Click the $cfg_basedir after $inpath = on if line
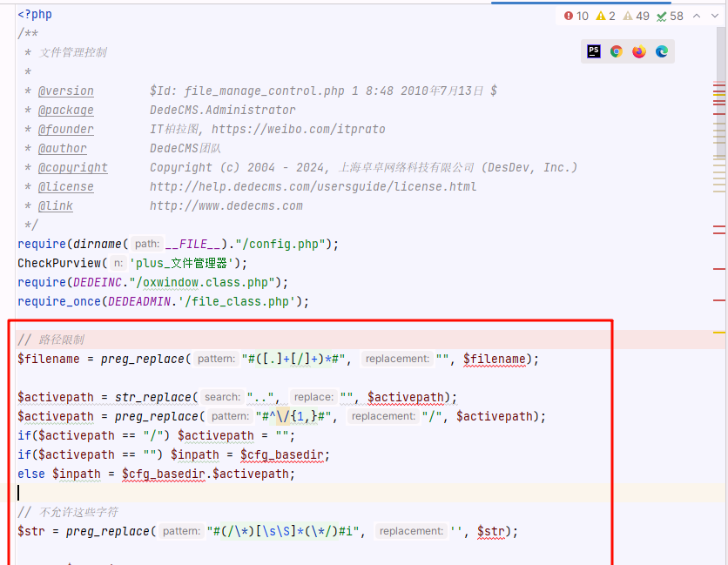Image resolution: width=728 pixels, height=565 pixels. click(282, 454)
